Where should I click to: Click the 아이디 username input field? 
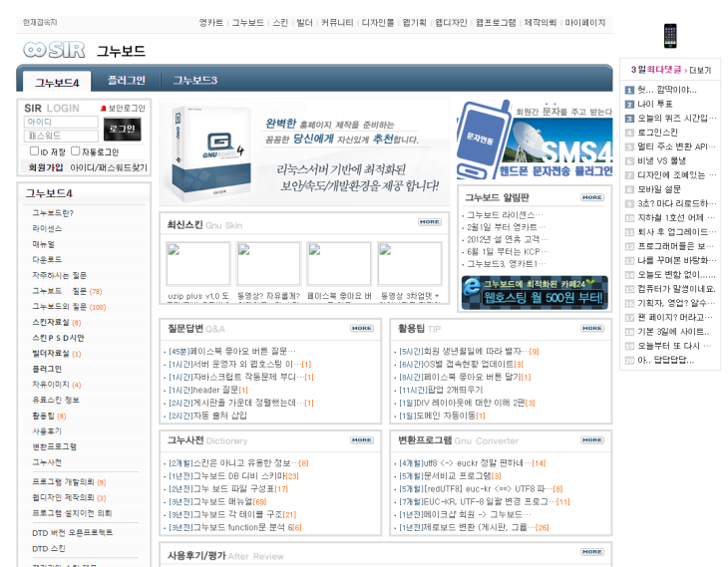[61, 122]
